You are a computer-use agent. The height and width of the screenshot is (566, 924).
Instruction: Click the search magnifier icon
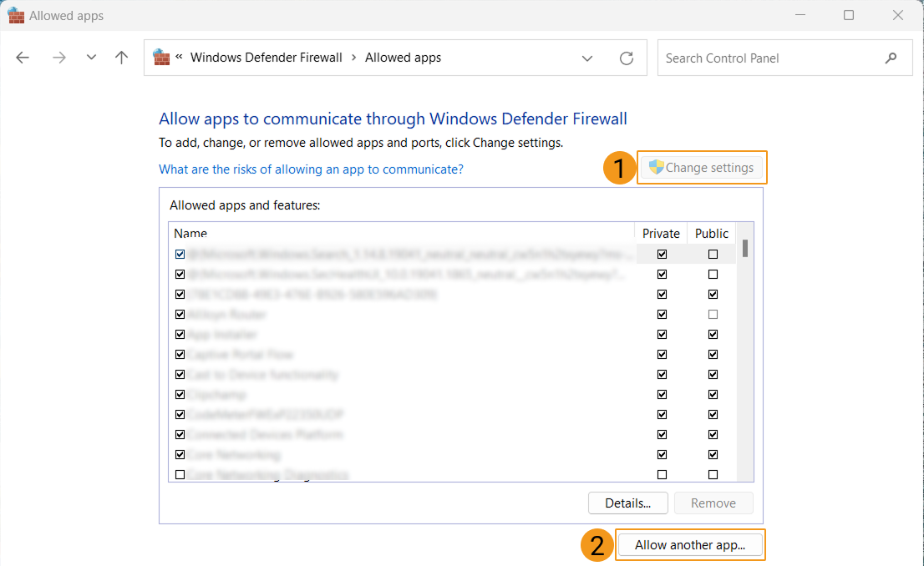click(x=891, y=58)
